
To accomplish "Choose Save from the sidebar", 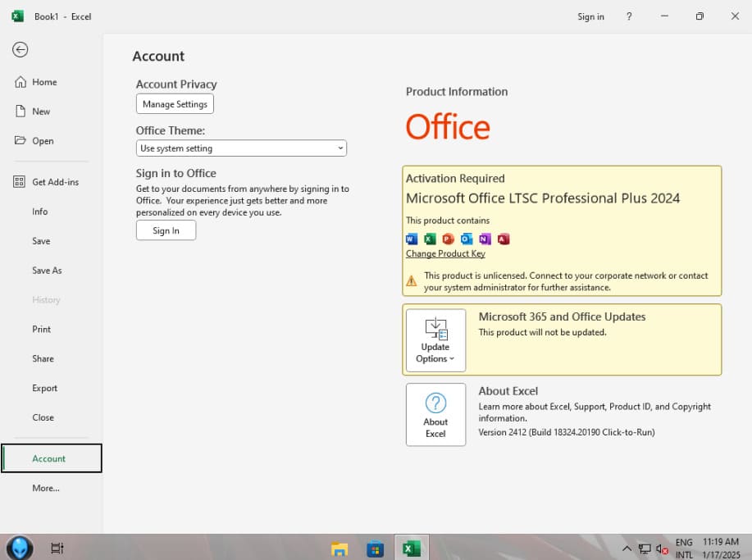I will click(41, 241).
